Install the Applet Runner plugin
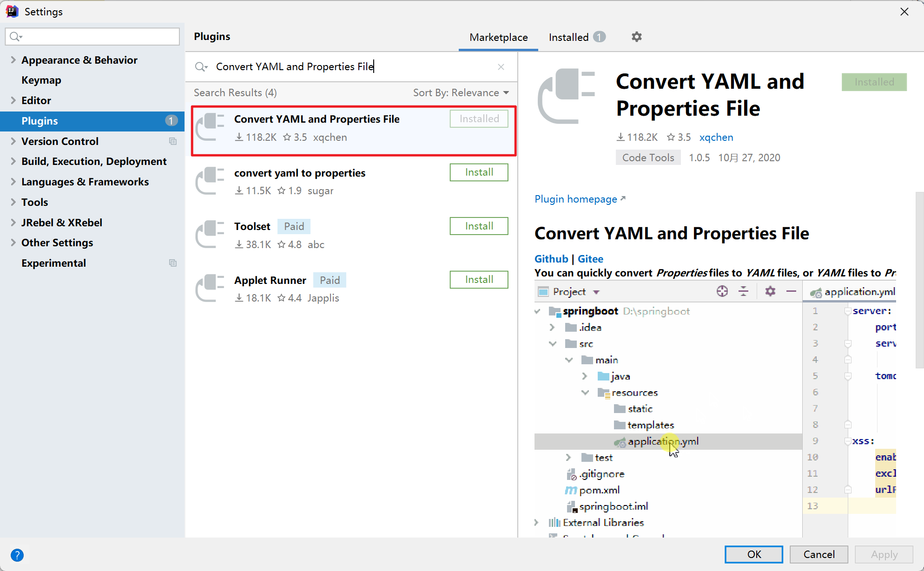This screenshot has width=924, height=571. (x=479, y=280)
